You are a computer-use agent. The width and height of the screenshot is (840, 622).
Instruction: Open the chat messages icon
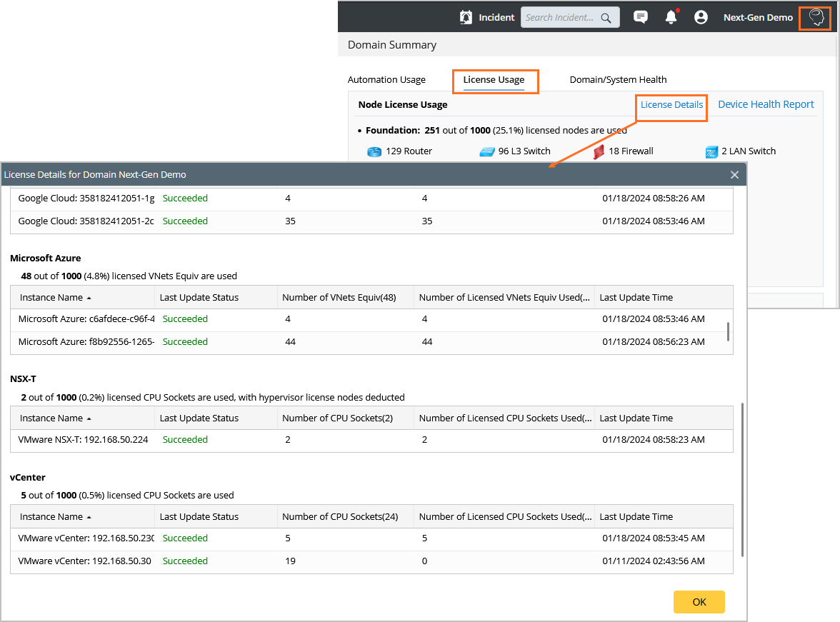click(641, 18)
